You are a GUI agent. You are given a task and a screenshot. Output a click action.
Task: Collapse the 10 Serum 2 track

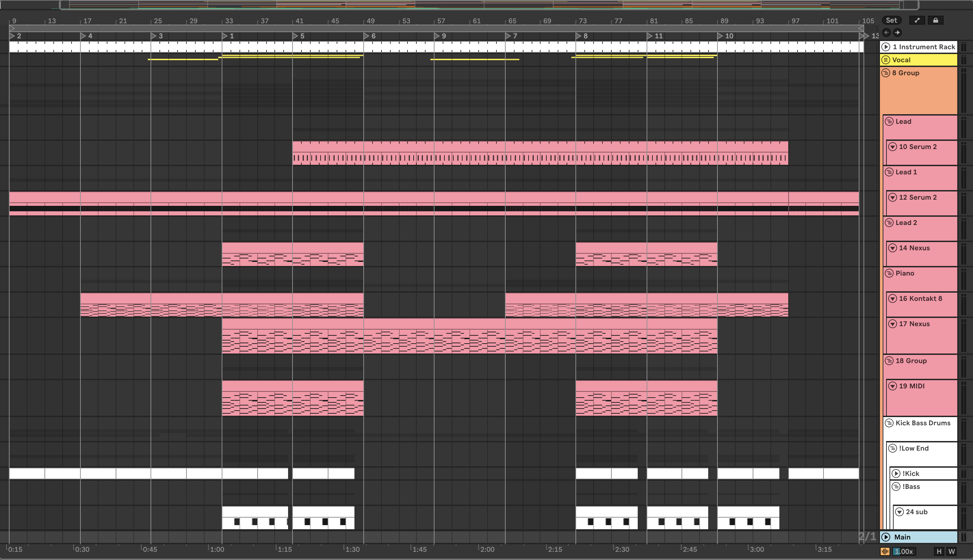tap(893, 147)
